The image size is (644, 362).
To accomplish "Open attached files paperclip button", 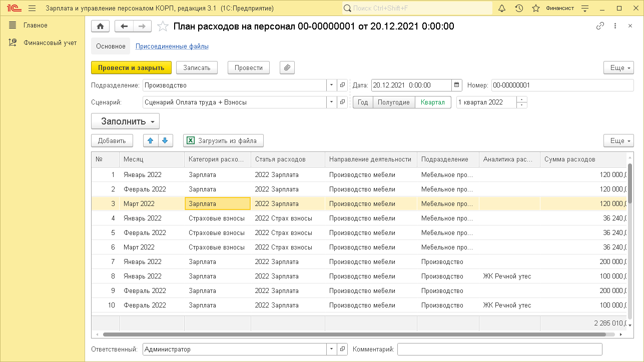I will pyautogui.click(x=287, y=67).
